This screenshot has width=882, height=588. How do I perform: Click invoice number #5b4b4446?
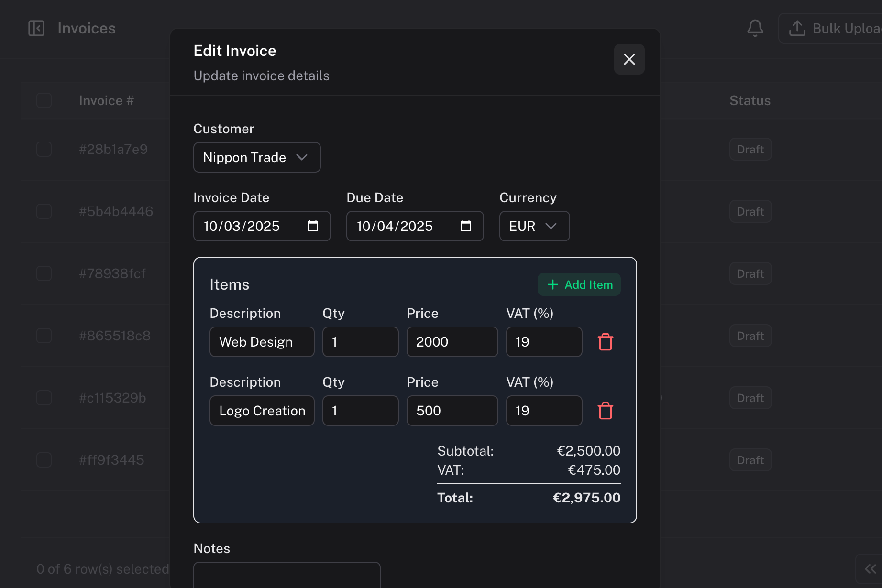point(116,211)
